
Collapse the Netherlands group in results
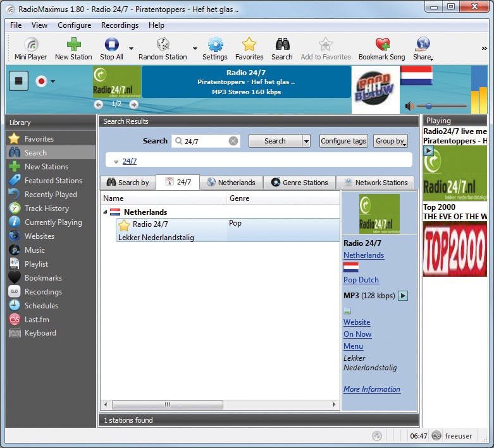106,212
